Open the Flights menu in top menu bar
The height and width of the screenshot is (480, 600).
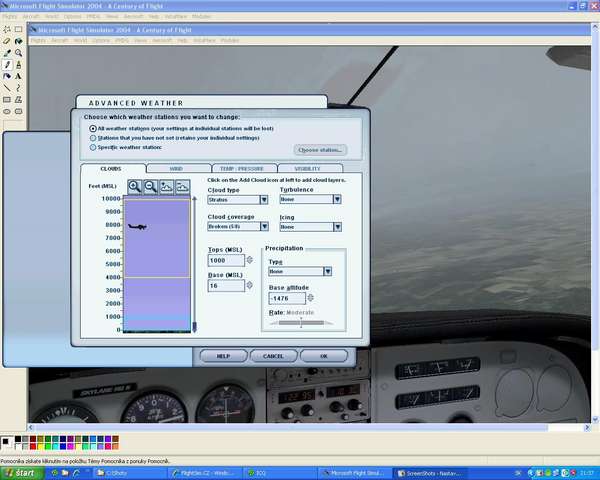pos(9,16)
